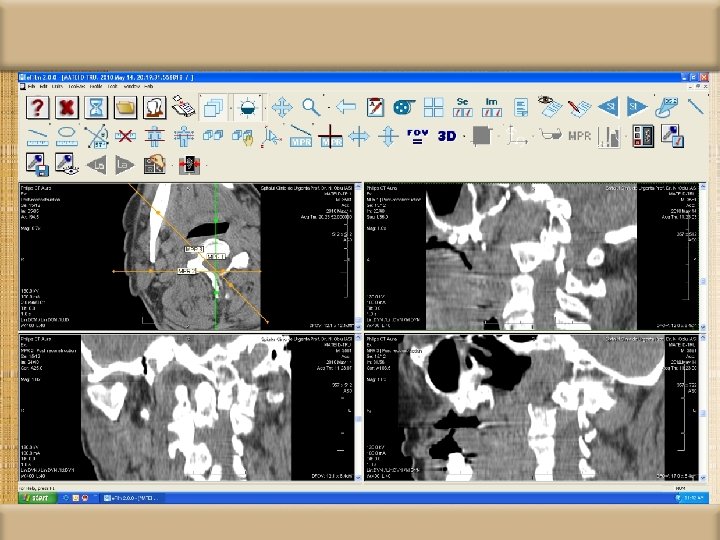The width and height of the screenshot is (720, 540).
Task: Select the magnifying glass zoom tool
Action: pyautogui.click(x=311, y=107)
